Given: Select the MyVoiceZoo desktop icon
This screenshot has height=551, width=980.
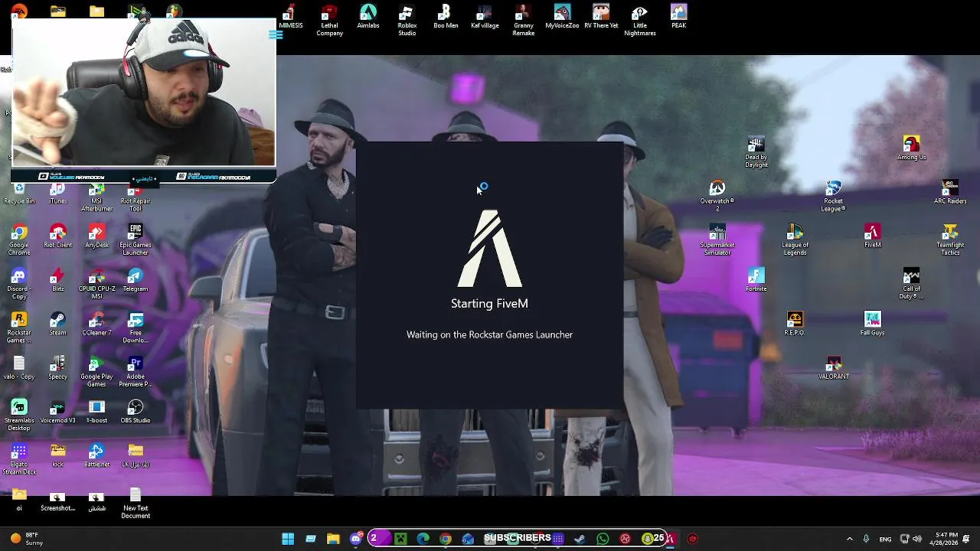Looking at the screenshot, I should (562, 17).
